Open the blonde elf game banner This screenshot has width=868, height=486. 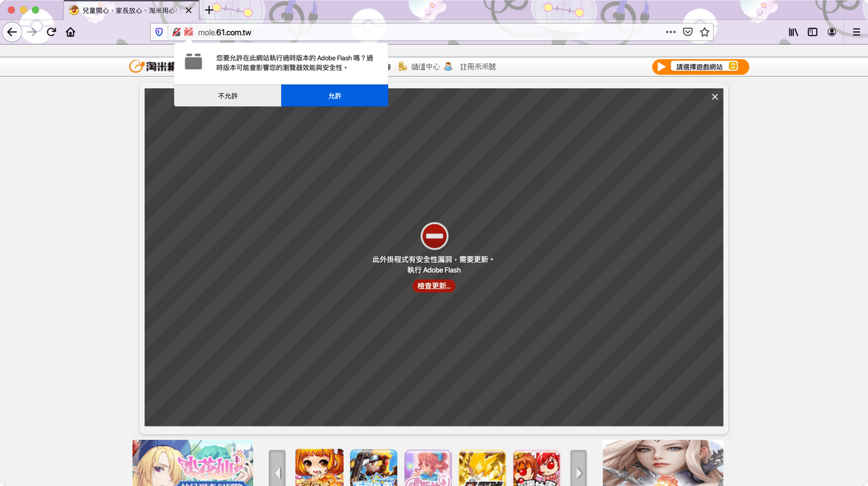(x=193, y=463)
